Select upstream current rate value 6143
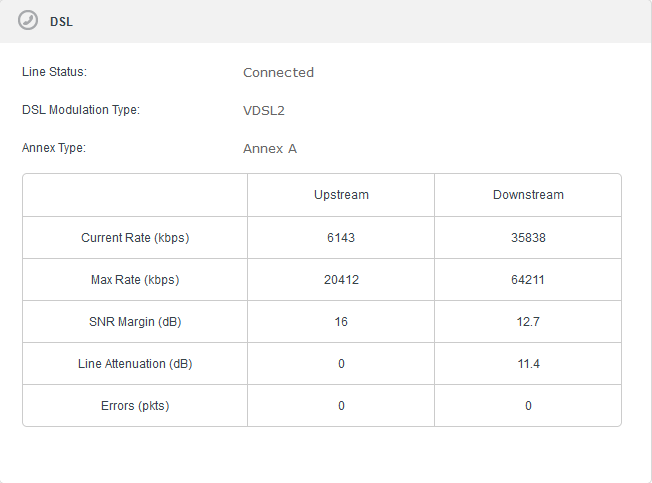The width and height of the screenshot is (652, 483). [x=341, y=238]
